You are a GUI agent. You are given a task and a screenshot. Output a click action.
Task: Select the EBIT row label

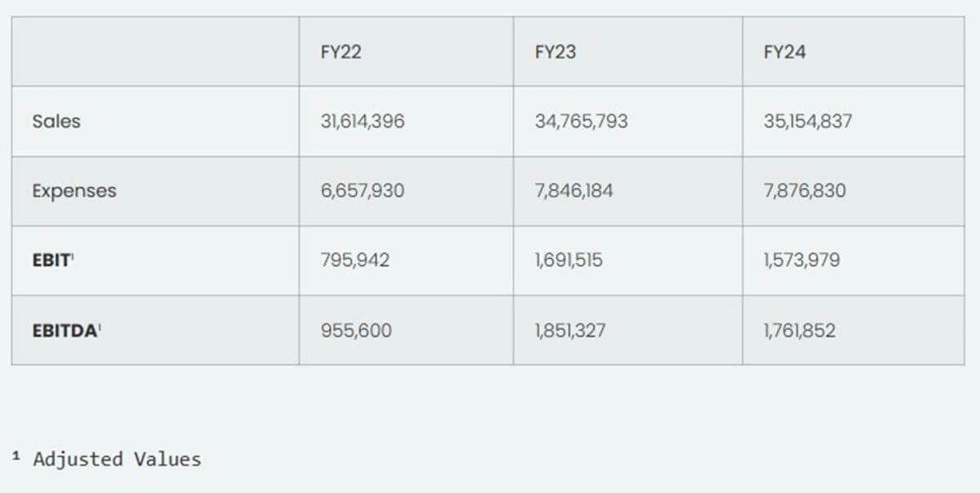(52, 260)
